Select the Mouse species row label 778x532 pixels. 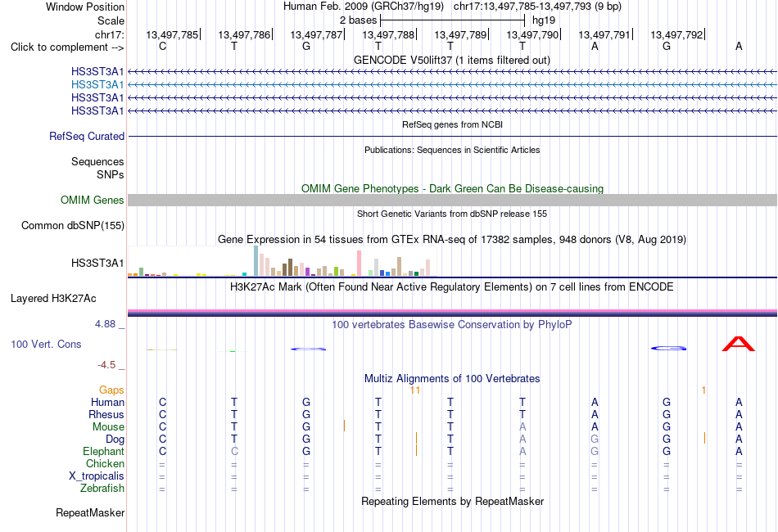click(108, 427)
